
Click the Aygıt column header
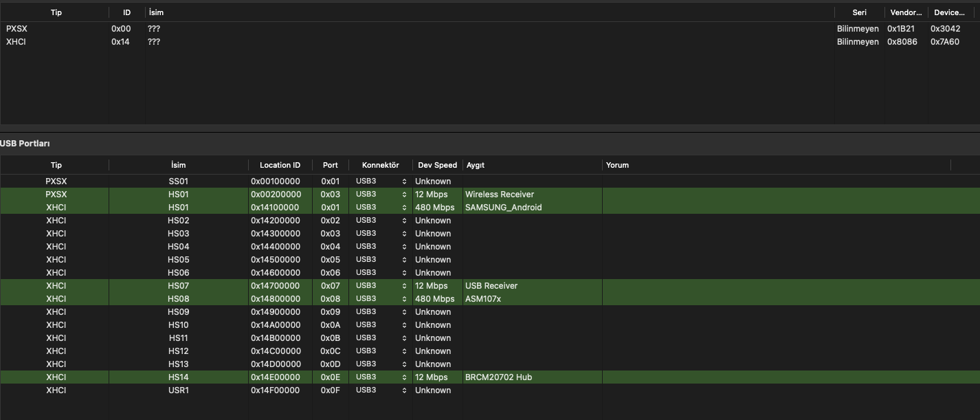(476, 165)
